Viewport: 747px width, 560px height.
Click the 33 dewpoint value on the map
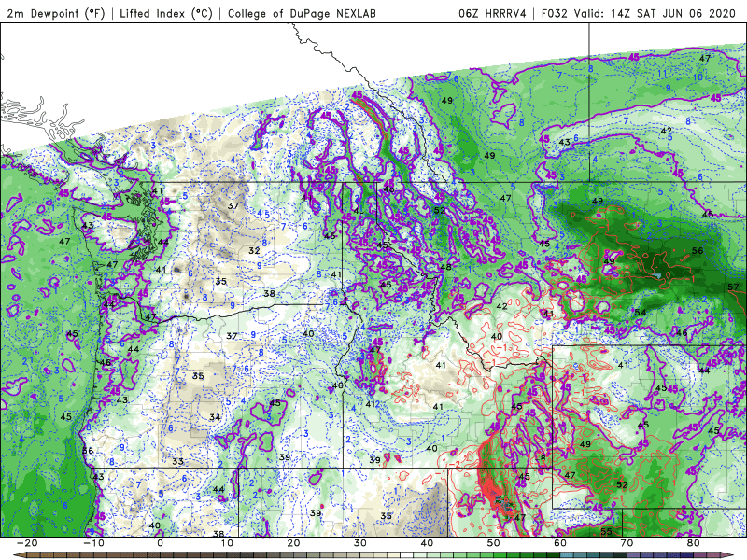[x=177, y=461]
